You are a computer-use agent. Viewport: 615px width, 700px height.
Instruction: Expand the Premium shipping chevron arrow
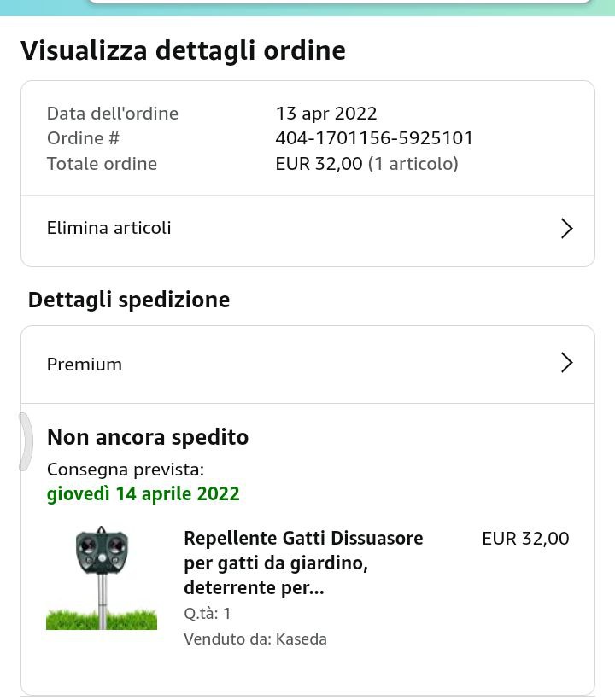click(x=565, y=363)
